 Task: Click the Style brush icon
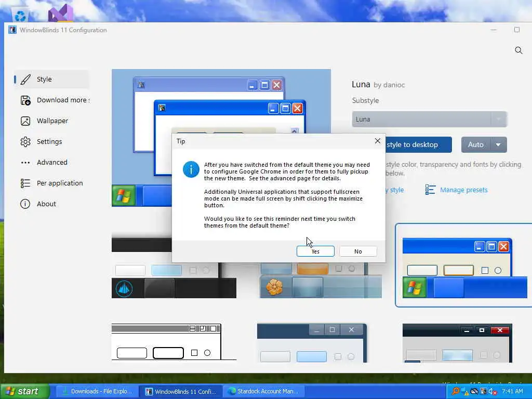[x=25, y=79]
